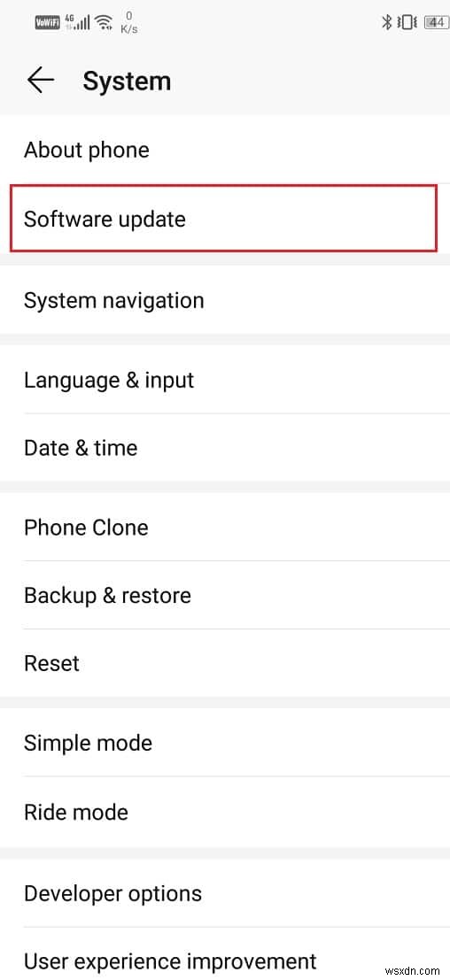This screenshot has height=980, width=450.
Task: Tap the Wi-Fi signal icon
Action: coord(104,23)
